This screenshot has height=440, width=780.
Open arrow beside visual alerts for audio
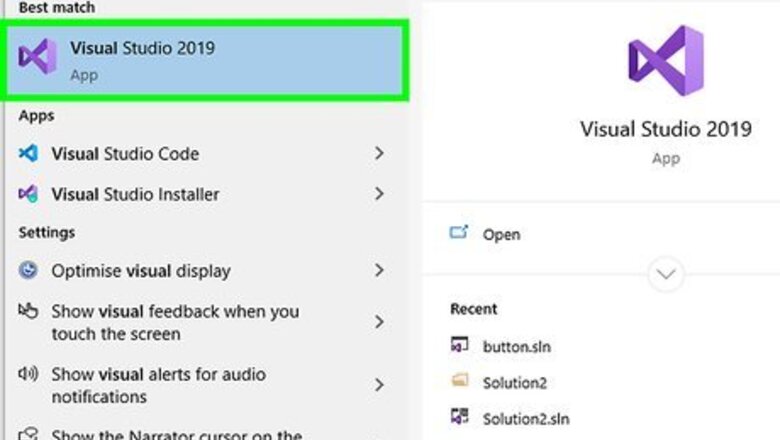tap(379, 385)
